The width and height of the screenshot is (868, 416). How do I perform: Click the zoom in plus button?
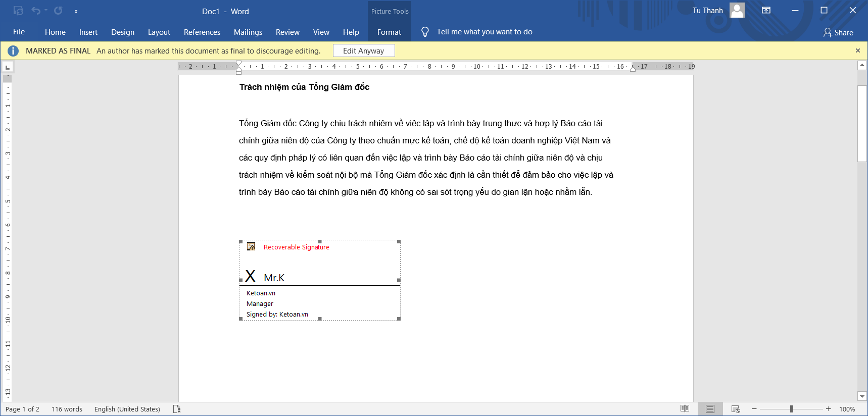tap(829, 409)
